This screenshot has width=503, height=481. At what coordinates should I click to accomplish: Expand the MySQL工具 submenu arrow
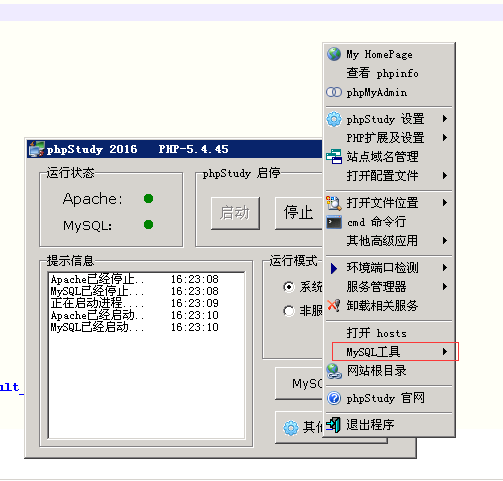(x=445, y=351)
